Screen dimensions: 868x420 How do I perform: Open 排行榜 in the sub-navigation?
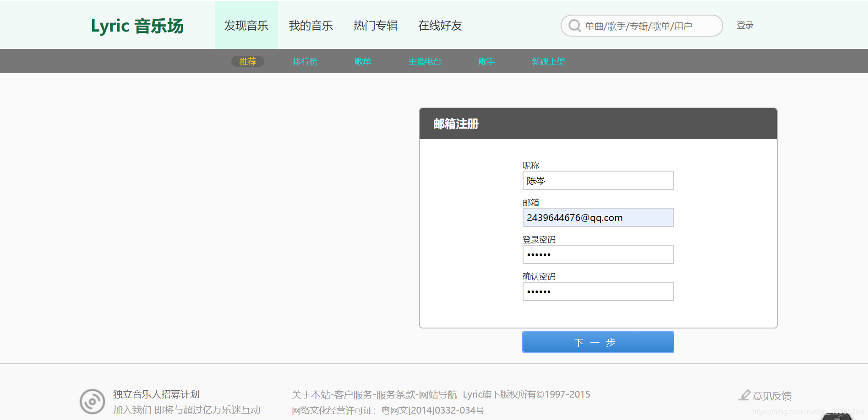(x=306, y=61)
